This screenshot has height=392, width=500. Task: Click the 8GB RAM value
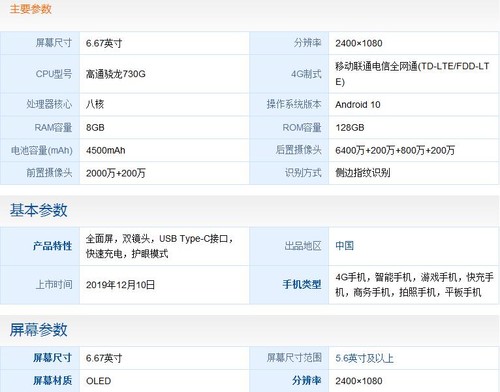(95, 127)
